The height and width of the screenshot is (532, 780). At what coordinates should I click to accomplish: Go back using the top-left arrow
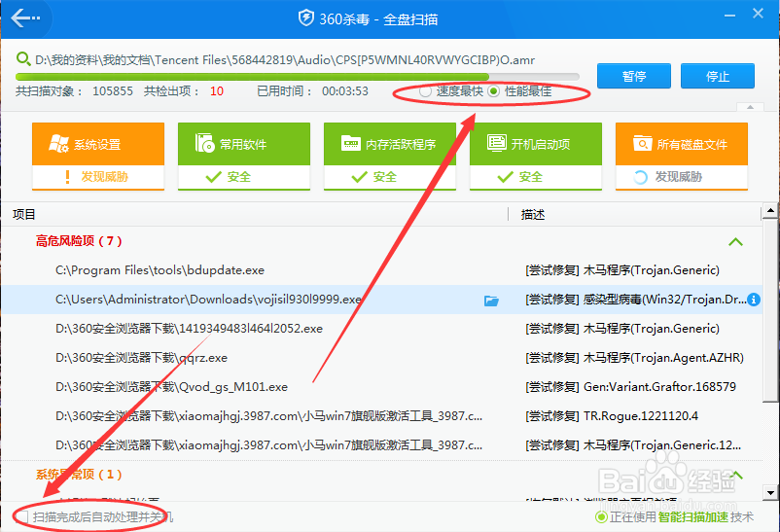[x=25, y=18]
